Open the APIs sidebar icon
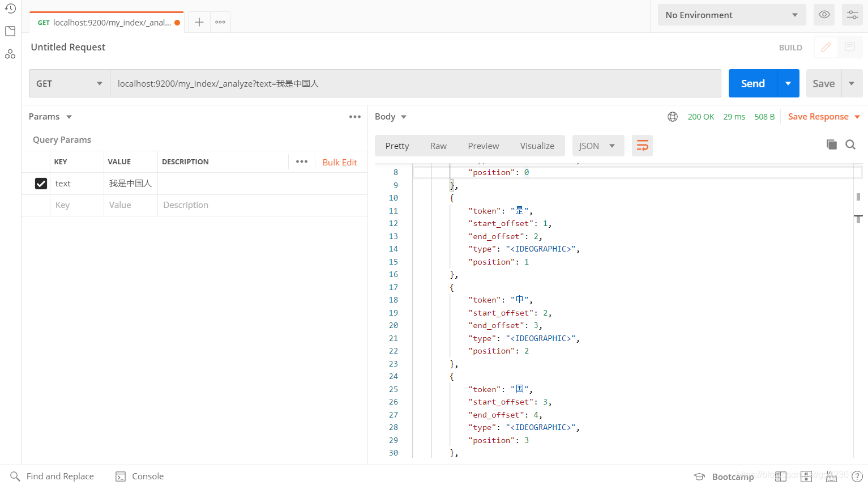The height and width of the screenshot is (485, 868). [10, 54]
